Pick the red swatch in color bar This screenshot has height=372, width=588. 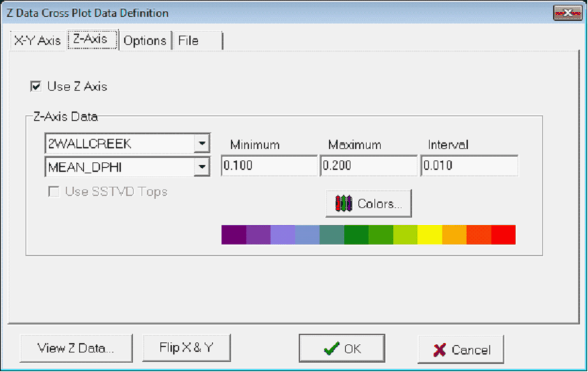click(503, 234)
